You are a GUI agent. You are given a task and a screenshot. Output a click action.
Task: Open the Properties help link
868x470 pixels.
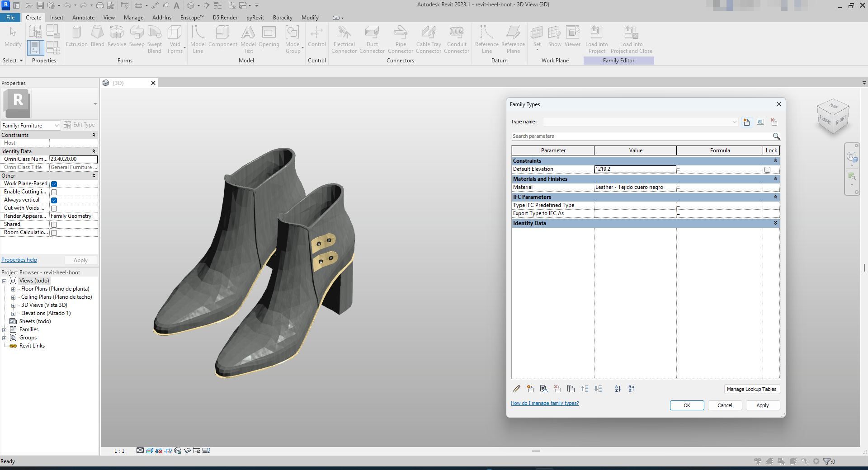(19, 260)
